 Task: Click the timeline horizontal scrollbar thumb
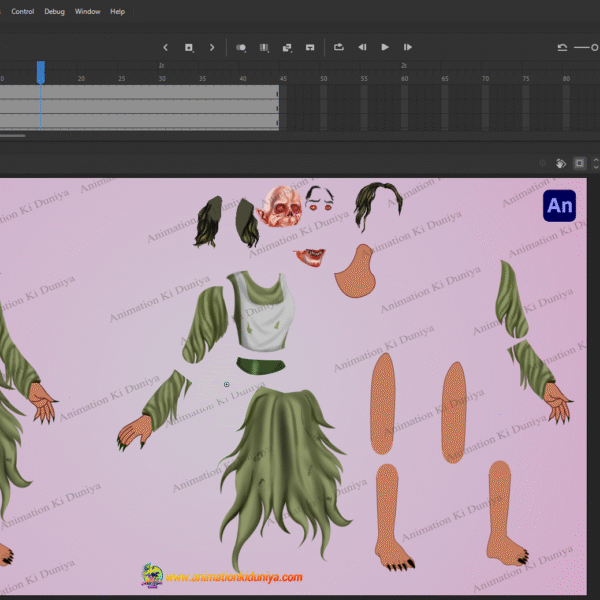pos(13,135)
